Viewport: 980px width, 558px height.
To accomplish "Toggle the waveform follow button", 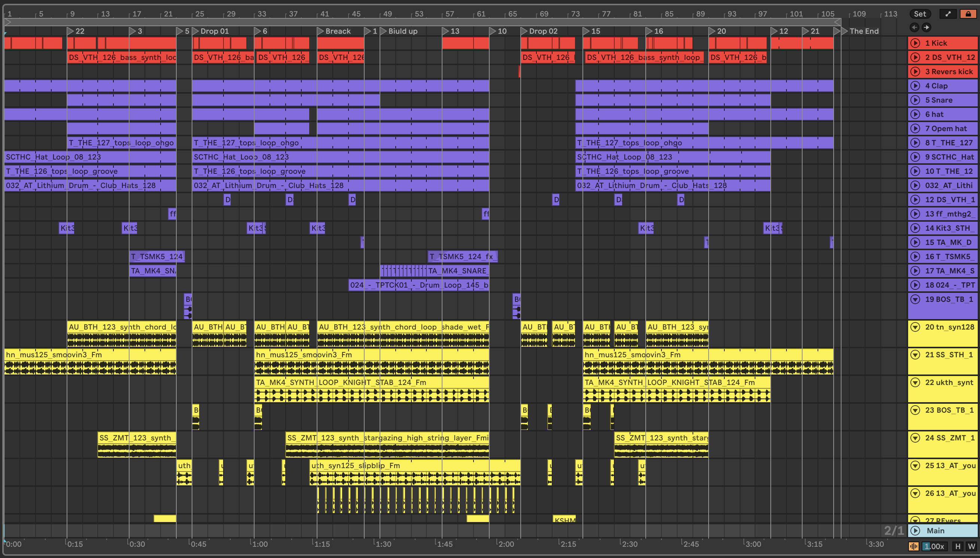I will point(914,546).
